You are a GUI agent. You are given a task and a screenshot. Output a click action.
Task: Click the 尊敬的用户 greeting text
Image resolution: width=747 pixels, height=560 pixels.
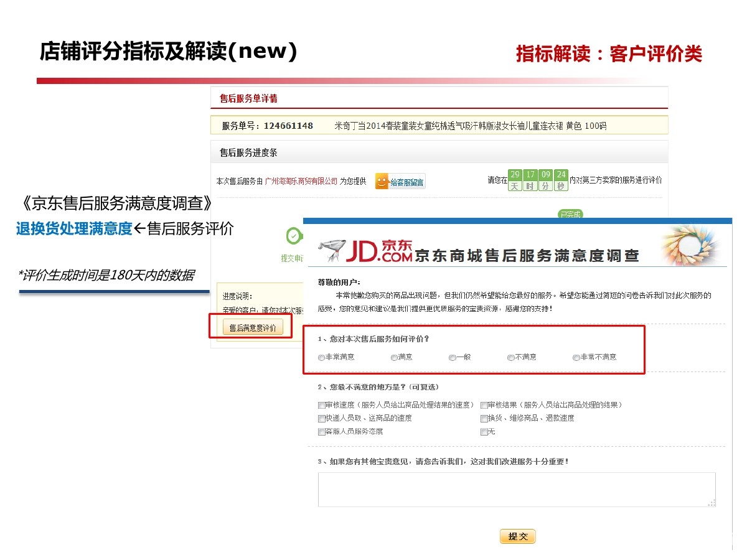coord(339,282)
